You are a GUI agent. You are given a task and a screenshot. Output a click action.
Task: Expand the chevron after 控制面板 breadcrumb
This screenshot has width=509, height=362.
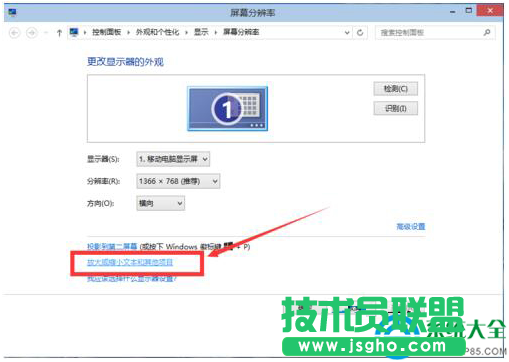[x=128, y=32]
